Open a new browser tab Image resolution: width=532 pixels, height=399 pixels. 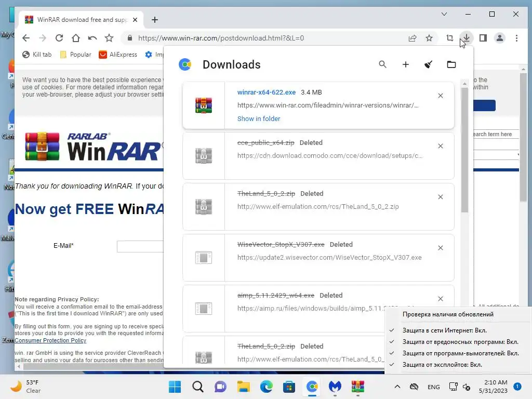click(x=155, y=20)
